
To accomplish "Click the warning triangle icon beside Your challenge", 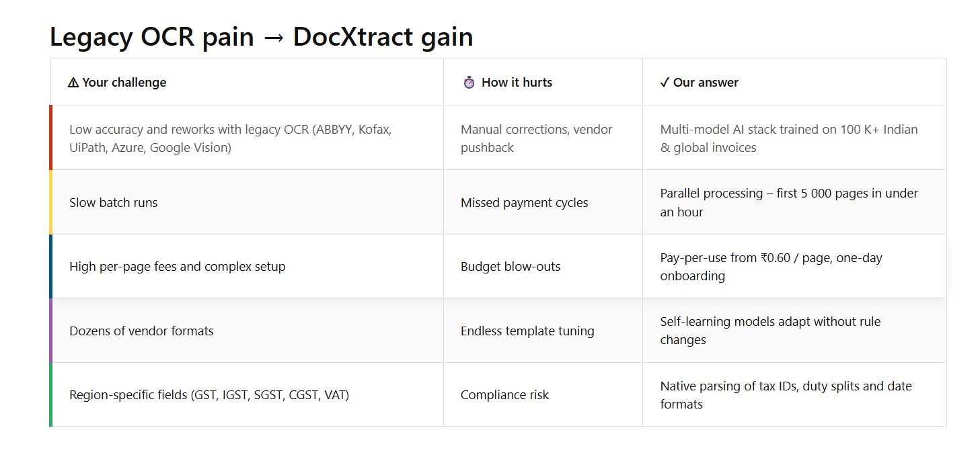I will pos(73,83).
